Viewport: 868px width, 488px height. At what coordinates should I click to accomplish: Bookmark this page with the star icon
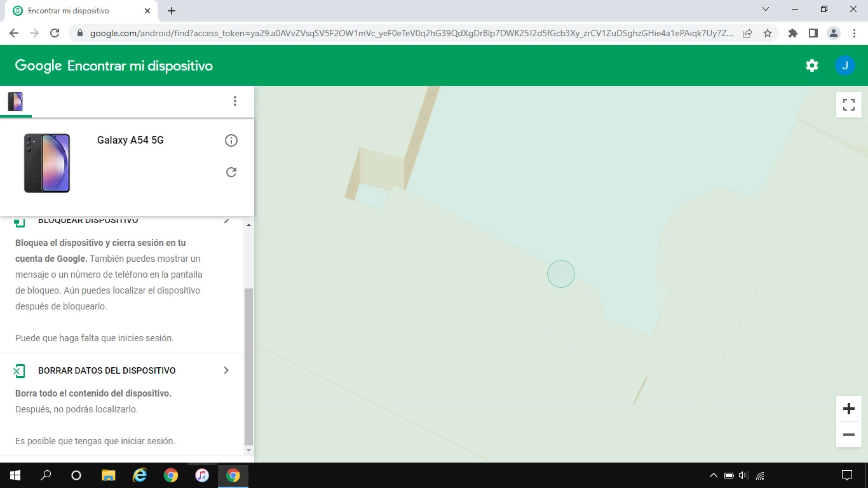coord(767,33)
